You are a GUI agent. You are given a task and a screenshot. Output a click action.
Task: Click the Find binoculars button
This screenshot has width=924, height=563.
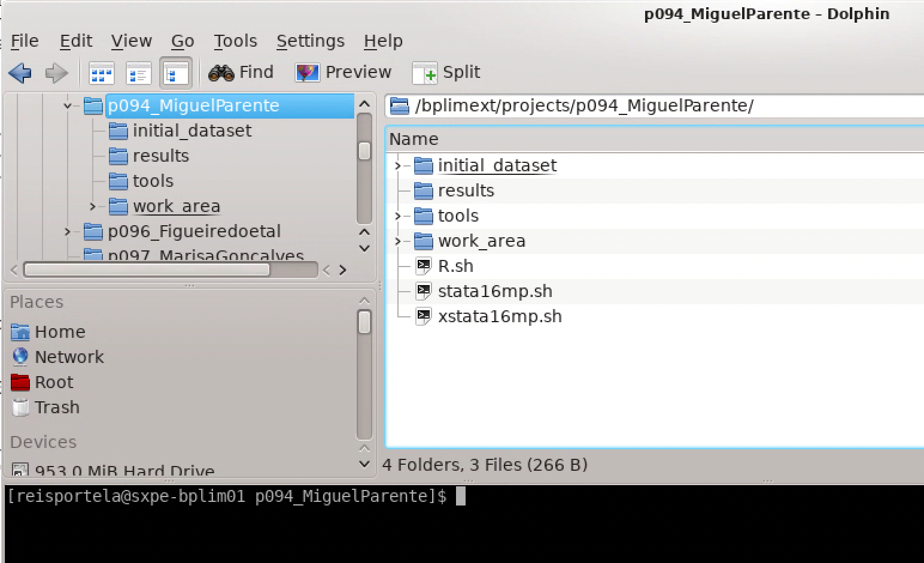click(x=241, y=72)
